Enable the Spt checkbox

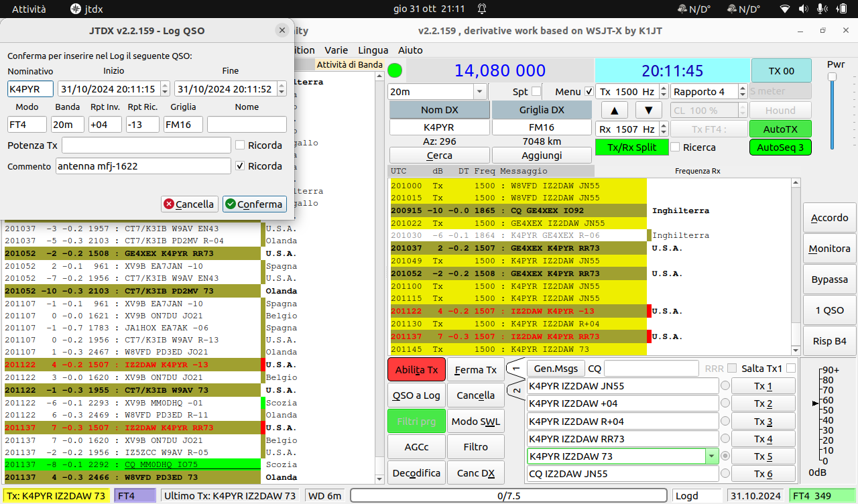click(536, 91)
